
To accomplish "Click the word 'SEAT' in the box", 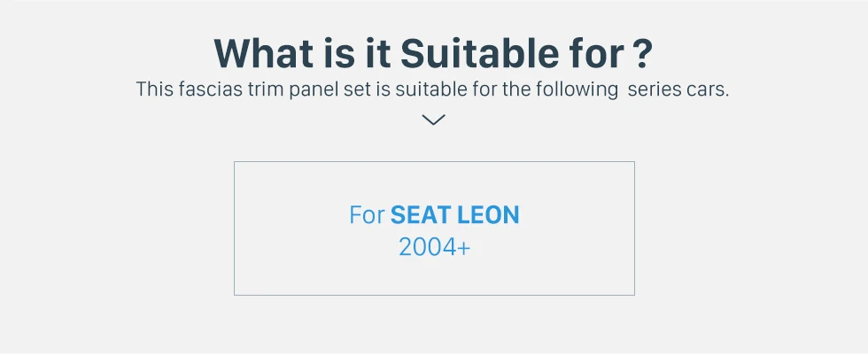I will [422, 215].
